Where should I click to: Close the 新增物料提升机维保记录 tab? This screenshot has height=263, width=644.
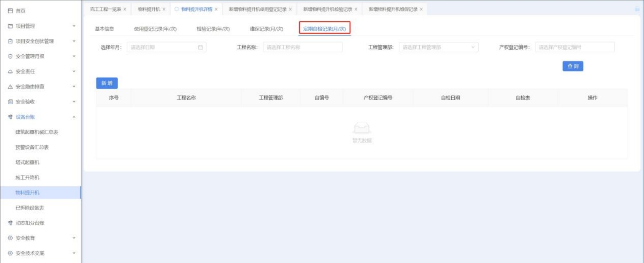421,9
